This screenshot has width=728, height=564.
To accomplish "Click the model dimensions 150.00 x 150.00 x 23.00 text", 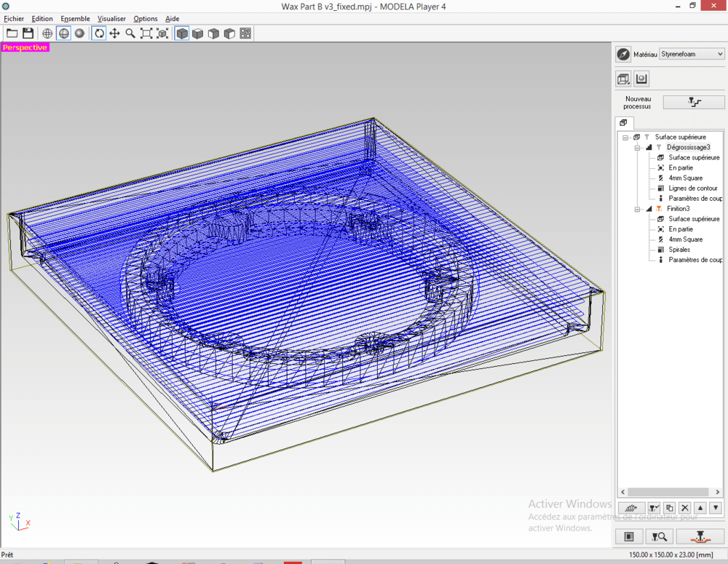I will 671,555.
